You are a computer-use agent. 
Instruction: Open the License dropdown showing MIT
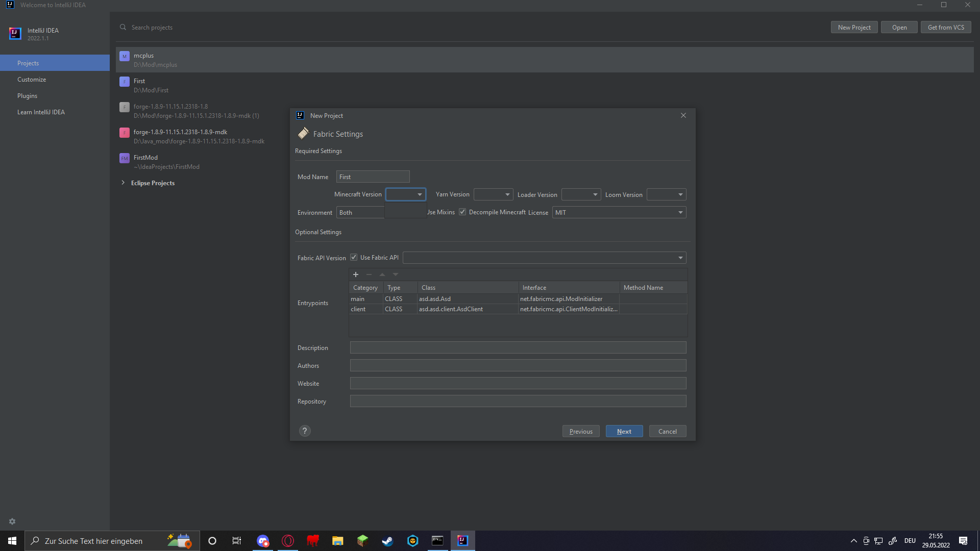[x=680, y=212]
